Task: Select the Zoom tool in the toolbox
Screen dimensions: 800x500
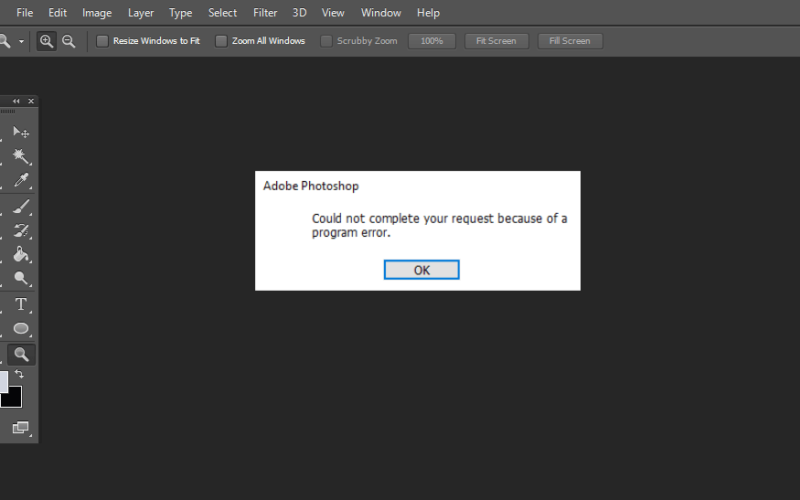Action: 21,354
